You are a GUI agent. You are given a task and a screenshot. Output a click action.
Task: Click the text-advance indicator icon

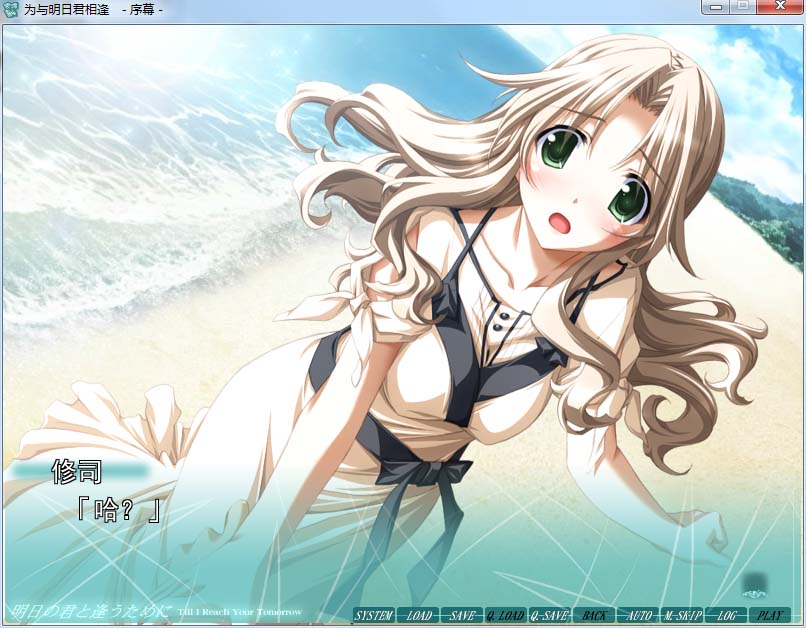point(757,580)
